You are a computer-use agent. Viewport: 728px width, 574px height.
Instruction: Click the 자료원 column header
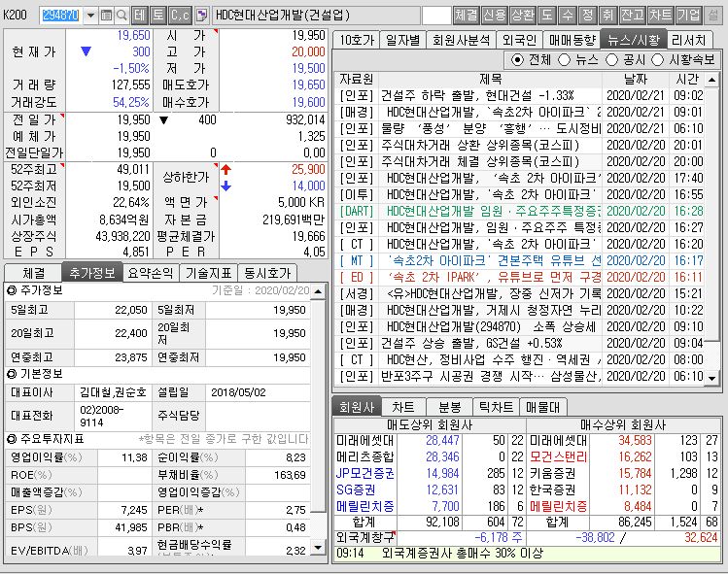point(356,79)
